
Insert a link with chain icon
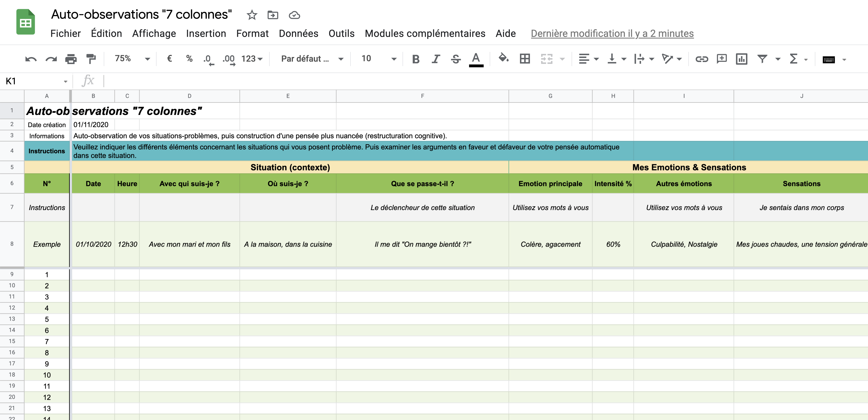(x=702, y=59)
